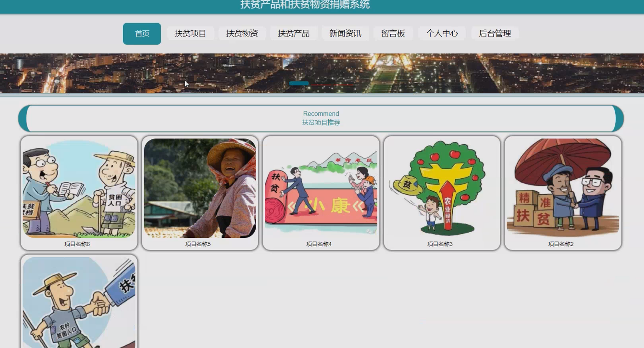
Task: Click the 项目名称3 caption text
Action: (x=440, y=244)
